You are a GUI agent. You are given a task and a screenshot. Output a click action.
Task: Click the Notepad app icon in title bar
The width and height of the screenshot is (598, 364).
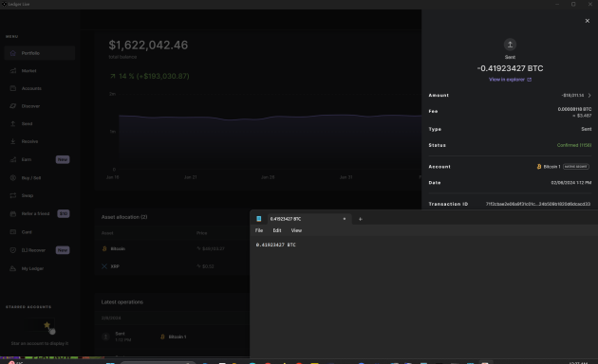258,219
